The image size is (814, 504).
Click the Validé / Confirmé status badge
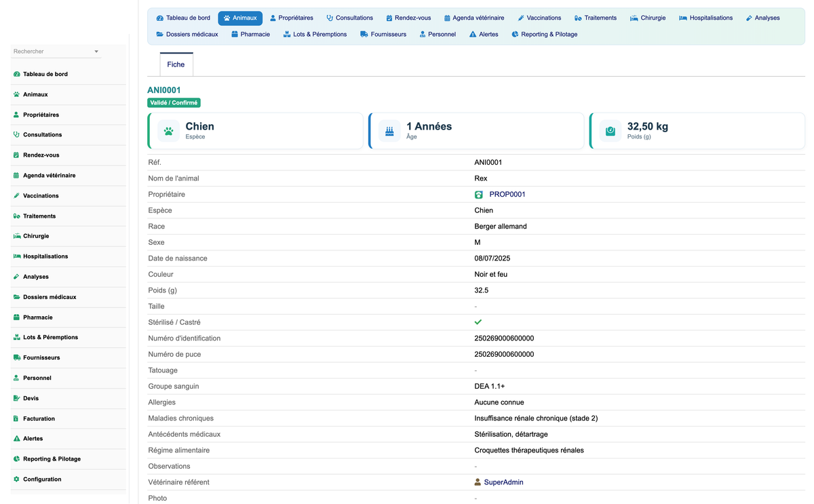click(x=174, y=103)
